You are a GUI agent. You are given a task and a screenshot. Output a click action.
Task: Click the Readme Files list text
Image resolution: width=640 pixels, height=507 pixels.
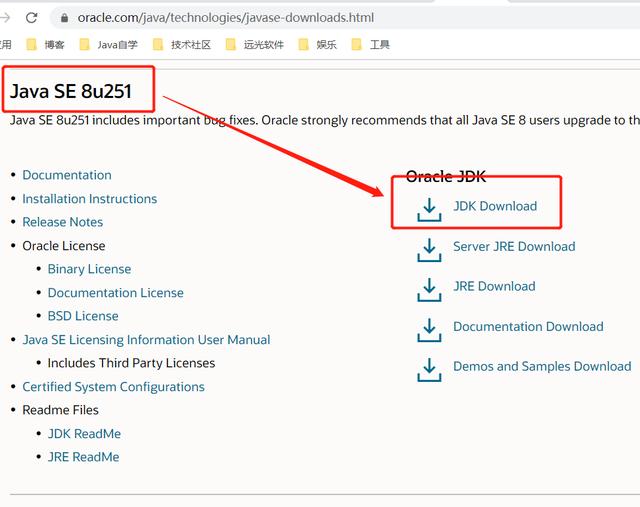coord(60,410)
